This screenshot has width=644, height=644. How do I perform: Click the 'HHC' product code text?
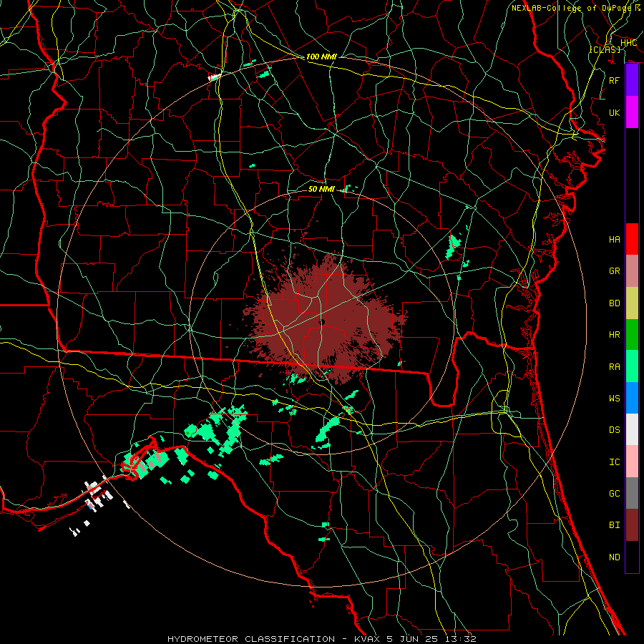coord(628,43)
